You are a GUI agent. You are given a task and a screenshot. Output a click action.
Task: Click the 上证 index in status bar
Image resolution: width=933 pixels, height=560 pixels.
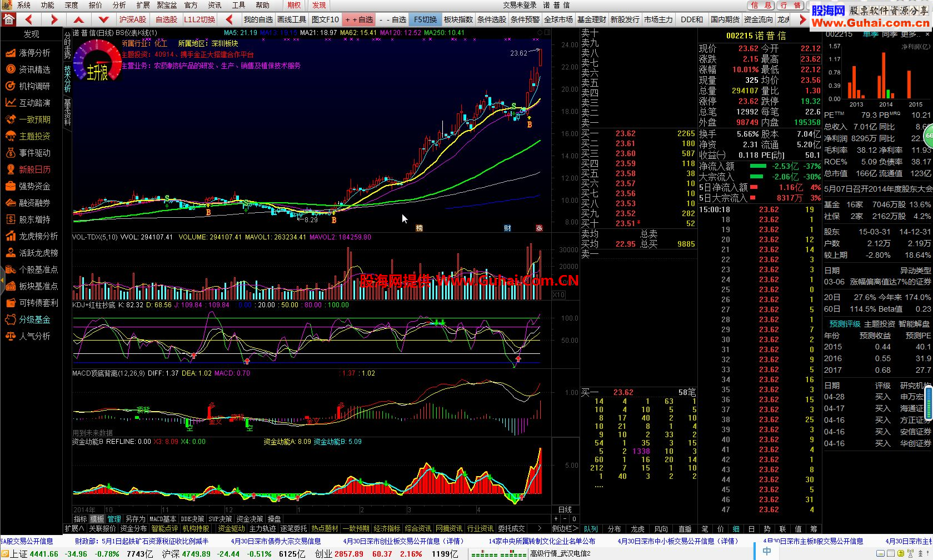pyautogui.click(x=19, y=554)
